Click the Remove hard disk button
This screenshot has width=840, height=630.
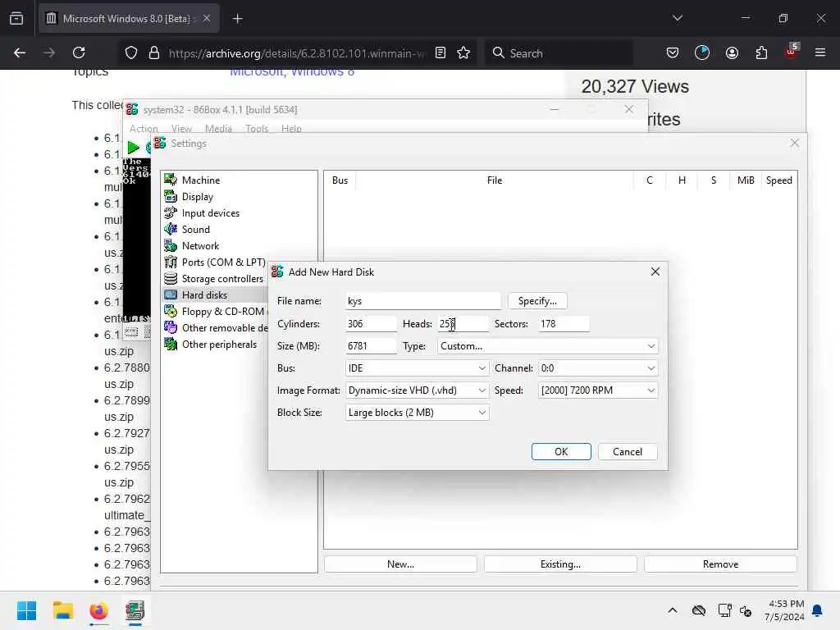click(x=720, y=564)
